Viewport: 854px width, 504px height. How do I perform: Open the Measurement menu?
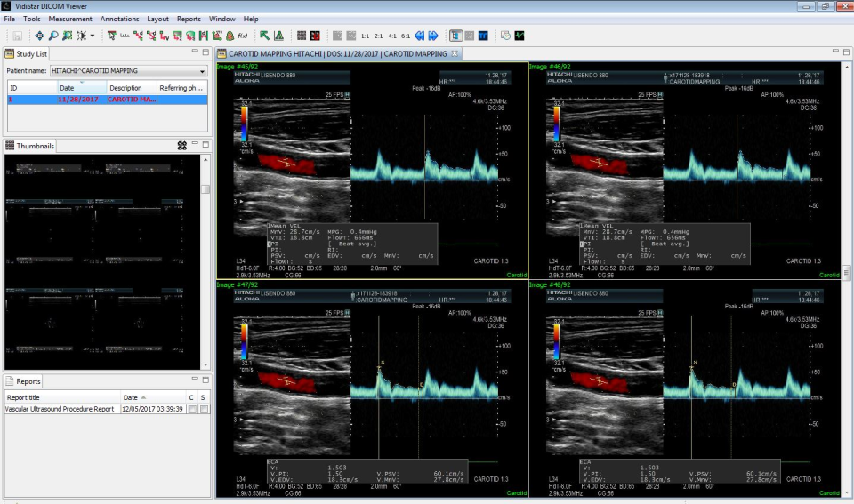click(70, 19)
